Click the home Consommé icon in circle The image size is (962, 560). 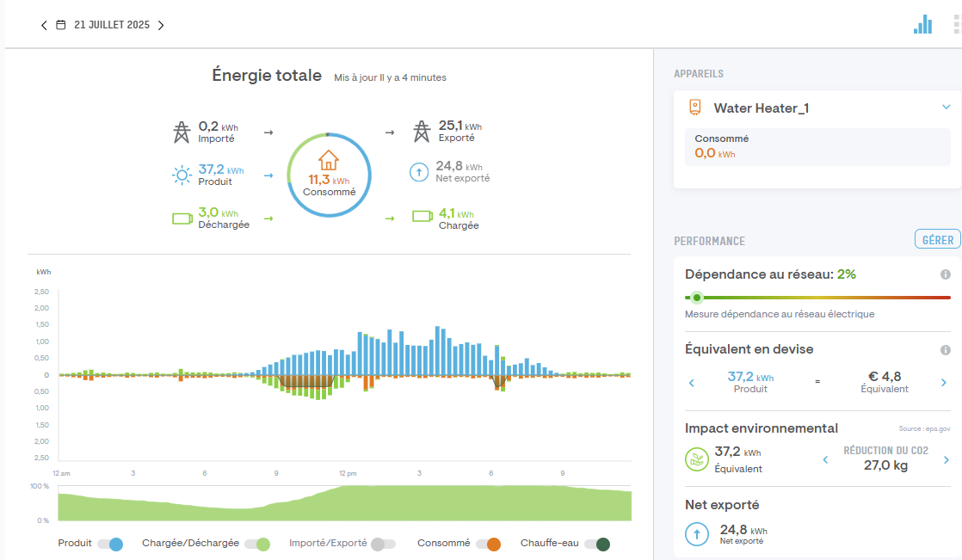pyautogui.click(x=329, y=161)
